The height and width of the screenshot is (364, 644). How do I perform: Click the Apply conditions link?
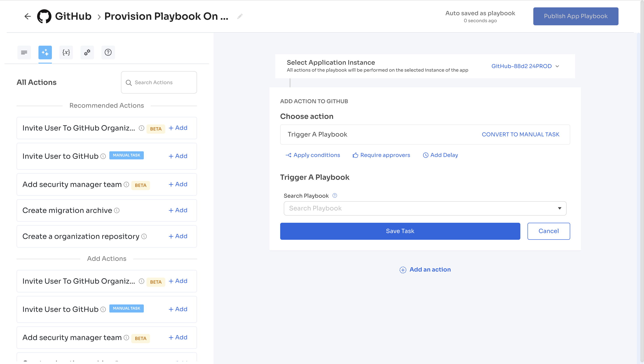[313, 155]
